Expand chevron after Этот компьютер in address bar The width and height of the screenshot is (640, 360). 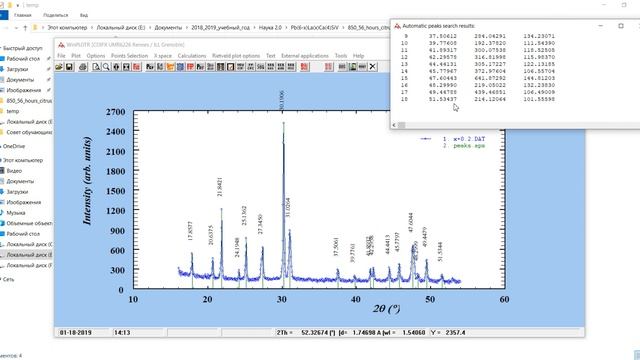click(x=92, y=27)
